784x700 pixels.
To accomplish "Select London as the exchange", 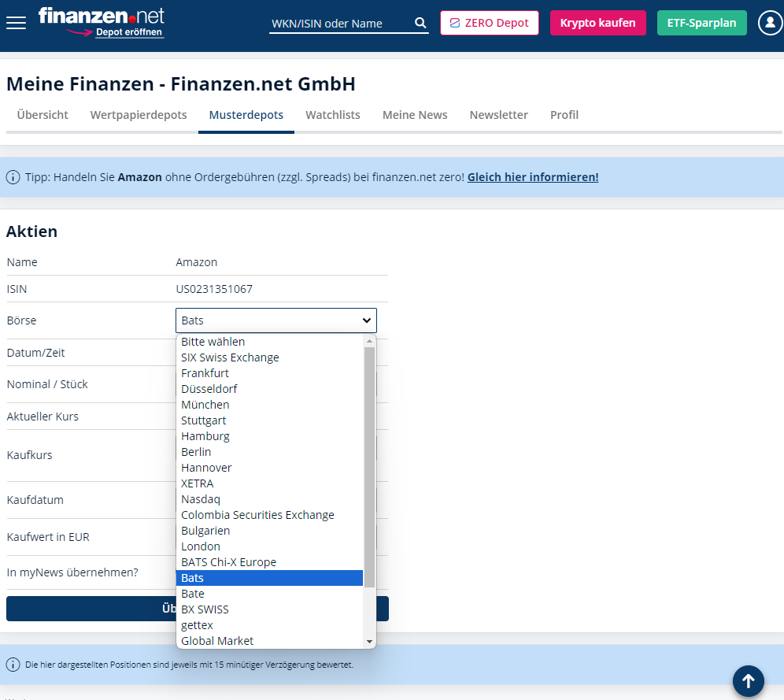I will pyautogui.click(x=269, y=546).
